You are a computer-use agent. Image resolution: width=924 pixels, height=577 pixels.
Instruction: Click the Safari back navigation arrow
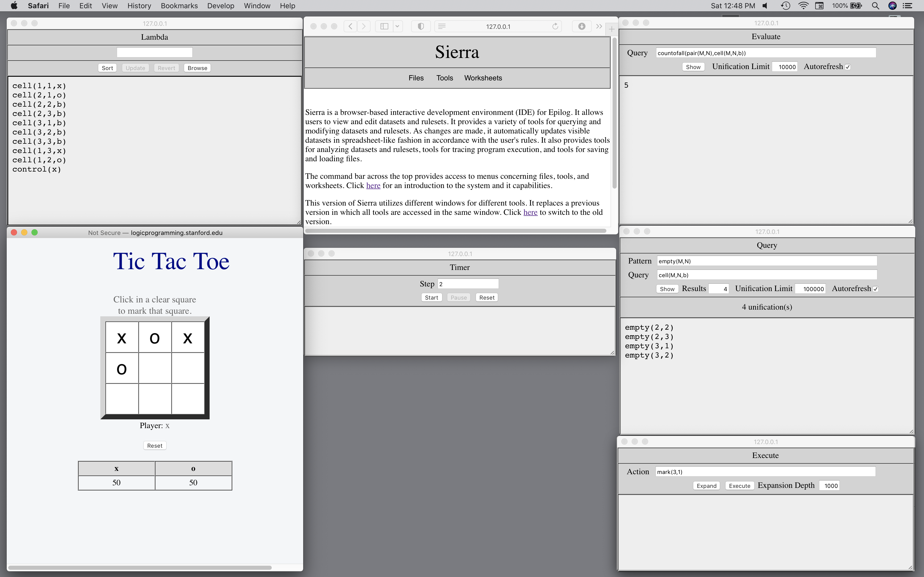[350, 26]
